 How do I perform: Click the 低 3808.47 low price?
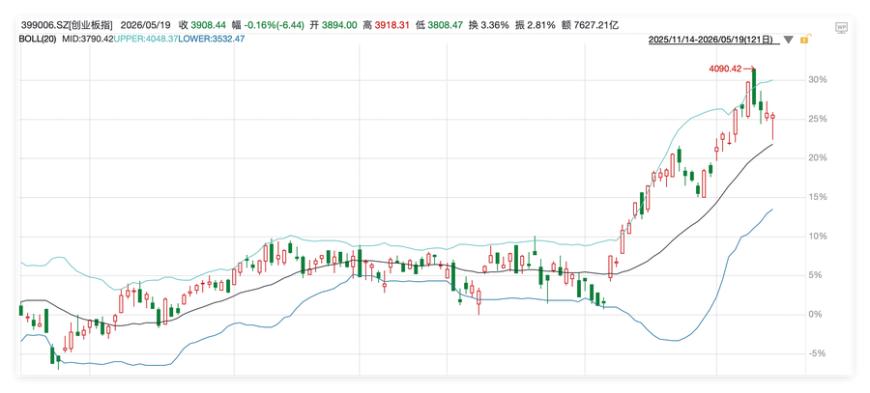pos(440,25)
